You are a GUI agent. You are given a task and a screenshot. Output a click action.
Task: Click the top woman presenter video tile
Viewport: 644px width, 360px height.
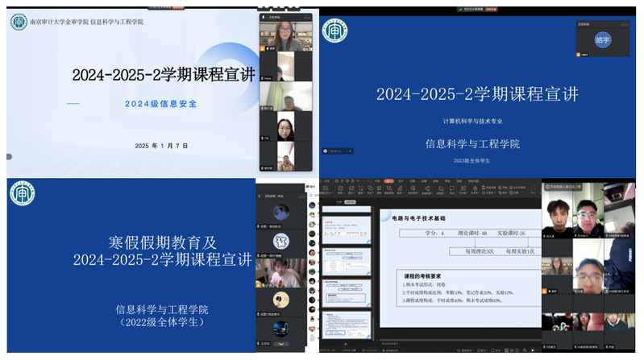284,37
